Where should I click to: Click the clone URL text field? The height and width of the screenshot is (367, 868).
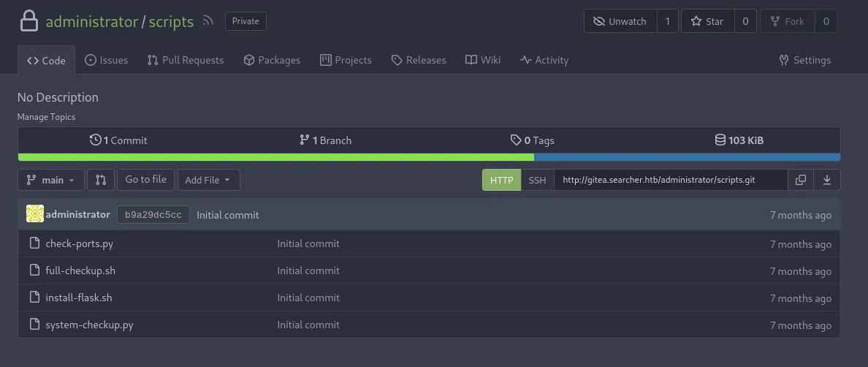[x=670, y=180]
